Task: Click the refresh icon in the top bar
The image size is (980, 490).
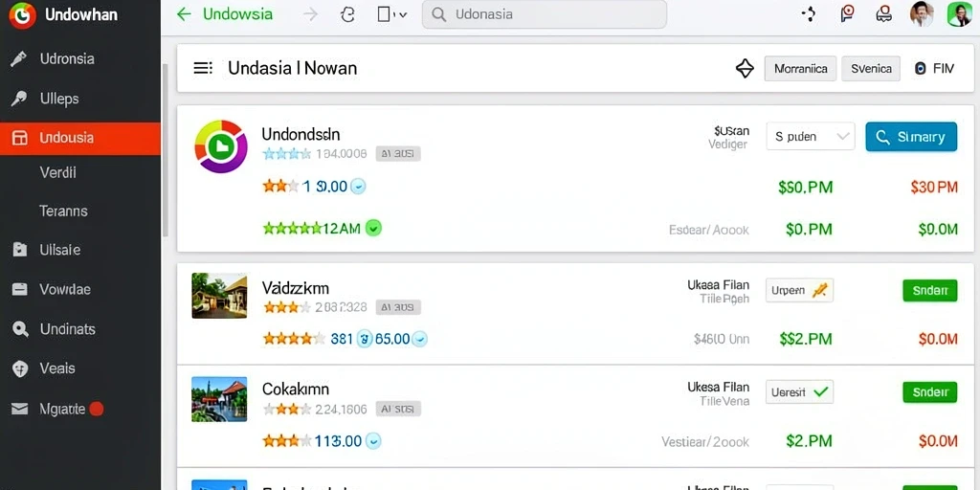Action: 347,14
